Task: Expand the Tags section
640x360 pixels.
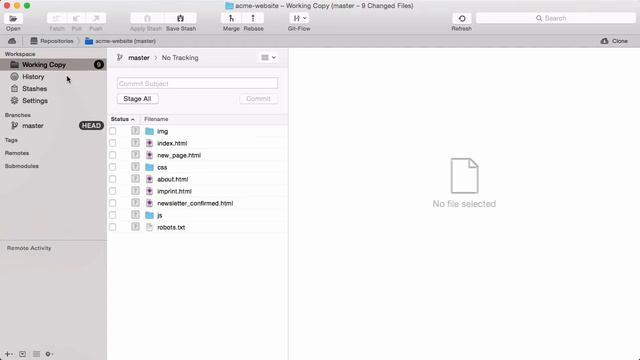Action: tap(11, 140)
